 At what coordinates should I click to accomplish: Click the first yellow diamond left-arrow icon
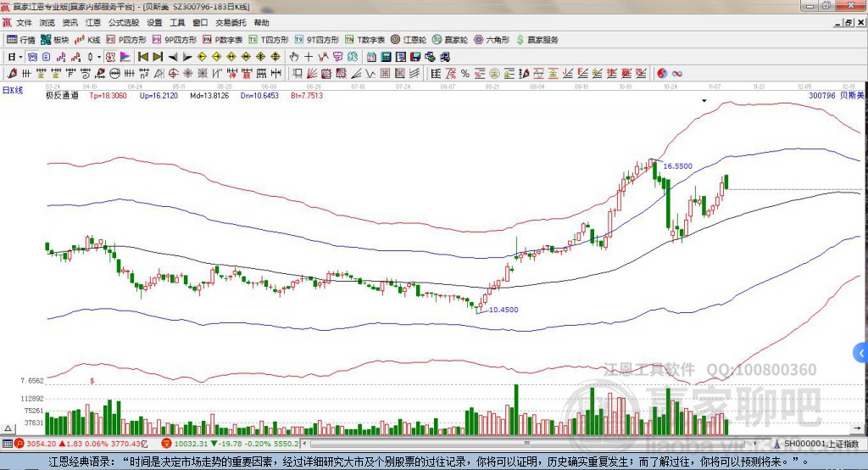pos(202,57)
